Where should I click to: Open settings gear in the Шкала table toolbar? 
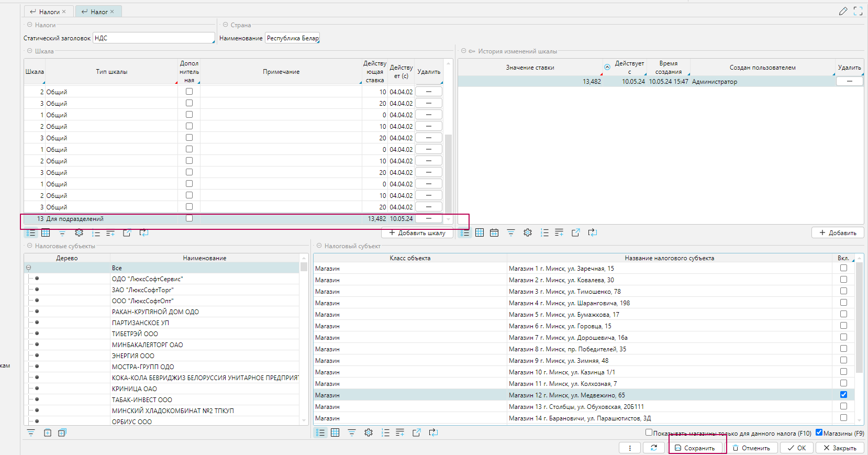pos(79,233)
